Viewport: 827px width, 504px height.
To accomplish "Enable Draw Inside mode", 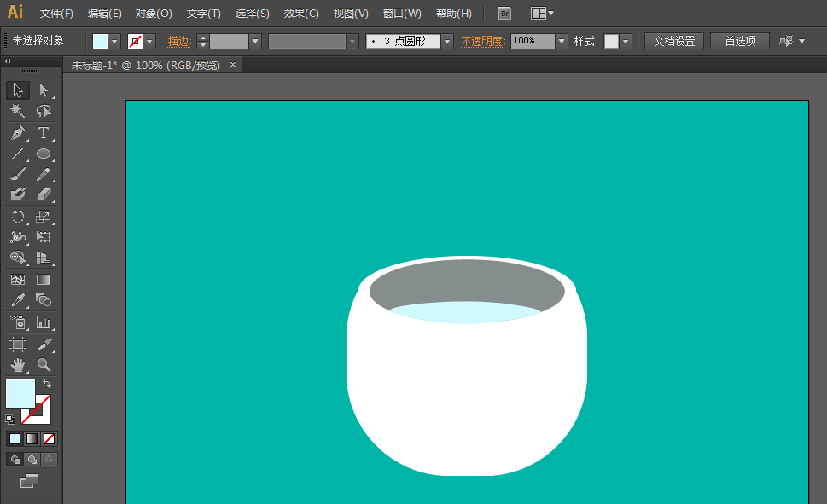I will 49,460.
